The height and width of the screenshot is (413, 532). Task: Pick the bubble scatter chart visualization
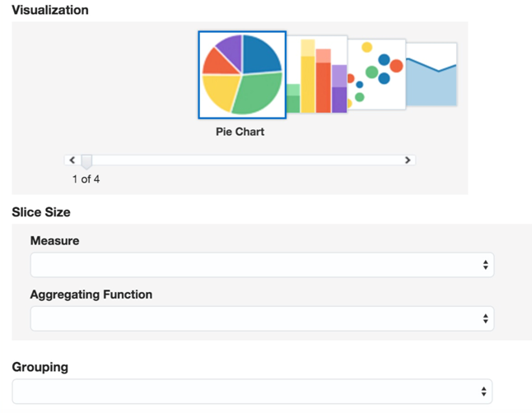click(377, 75)
